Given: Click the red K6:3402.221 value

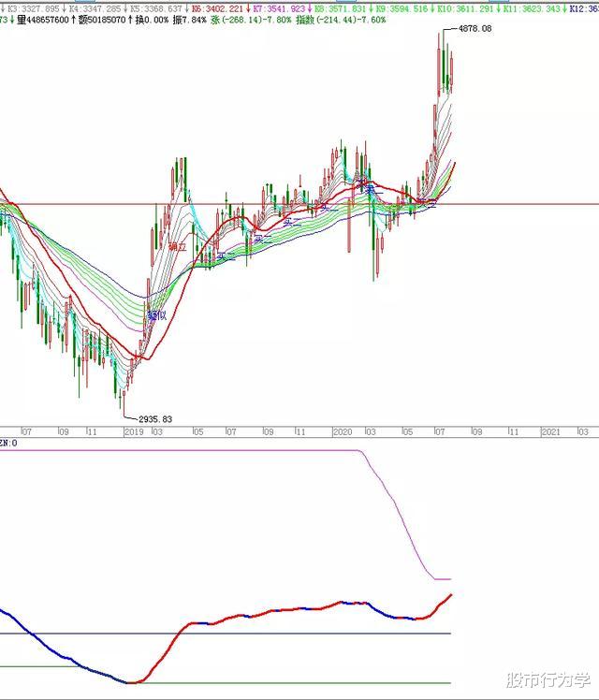Looking at the screenshot, I should click(217, 9).
